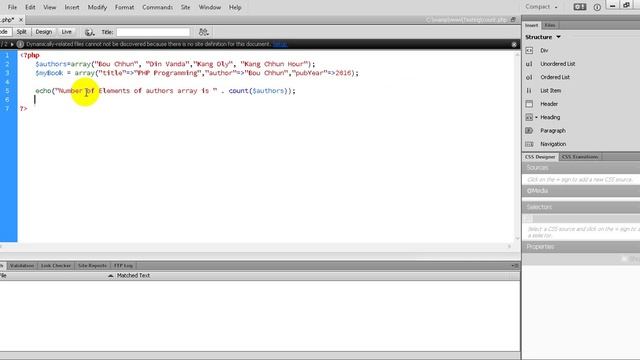
Task: Restore the document window using the tab bar icon
Action: tap(513, 20)
